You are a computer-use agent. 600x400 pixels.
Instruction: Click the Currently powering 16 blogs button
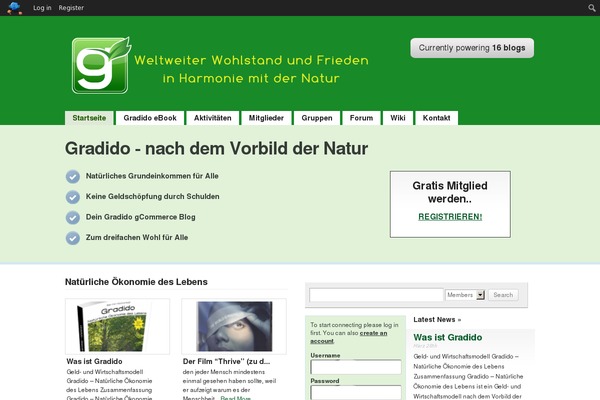click(x=472, y=48)
